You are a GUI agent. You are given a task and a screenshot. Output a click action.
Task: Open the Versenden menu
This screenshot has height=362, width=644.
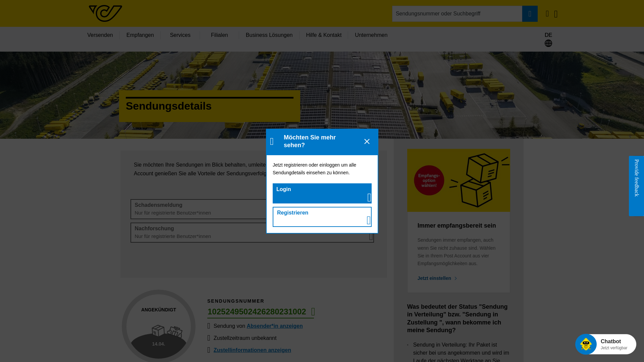click(x=100, y=35)
